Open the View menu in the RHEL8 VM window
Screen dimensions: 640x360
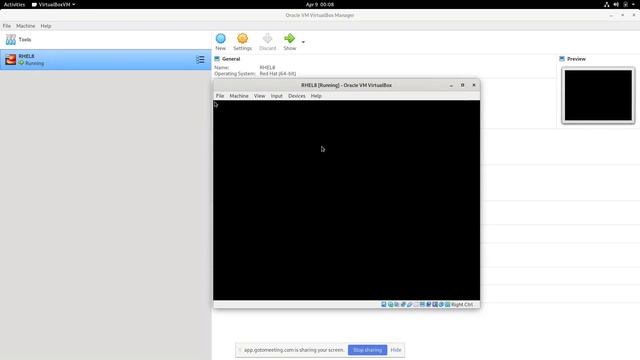[260, 96]
